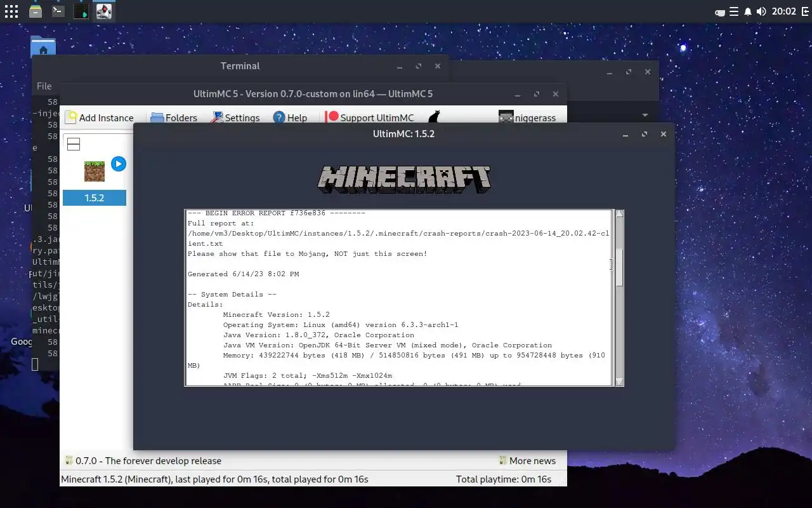
Task: Open the applications grid menu
Action: click(11, 11)
